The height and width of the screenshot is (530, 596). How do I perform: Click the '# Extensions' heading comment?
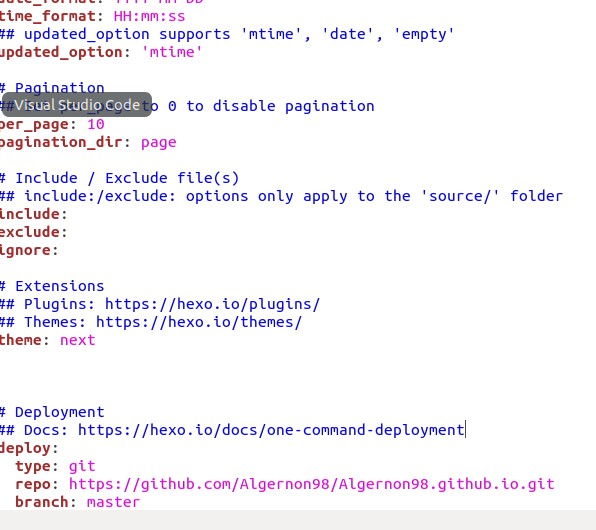point(52,286)
